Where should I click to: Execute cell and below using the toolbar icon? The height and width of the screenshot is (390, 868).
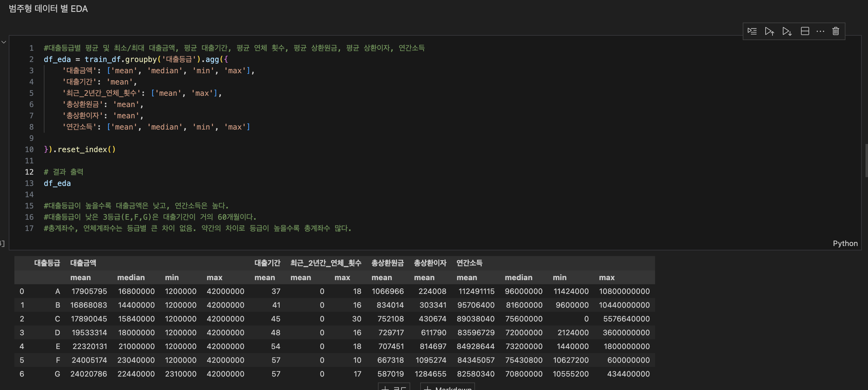[787, 31]
